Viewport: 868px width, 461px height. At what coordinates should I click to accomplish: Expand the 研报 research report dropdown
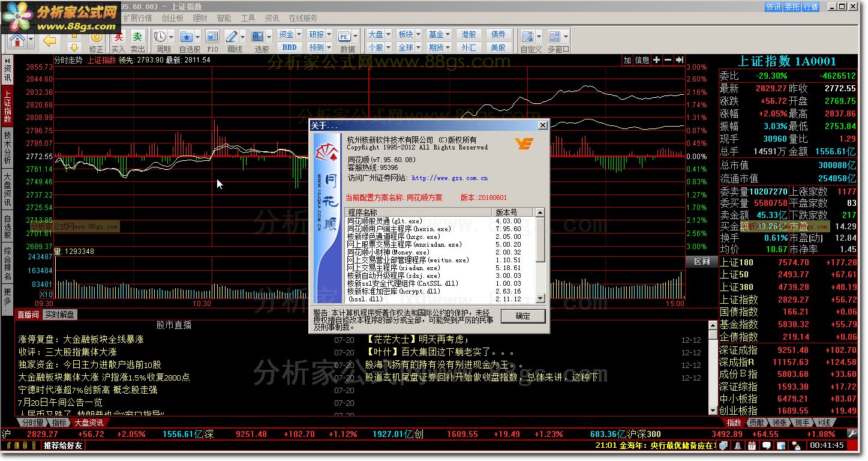click(x=329, y=35)
